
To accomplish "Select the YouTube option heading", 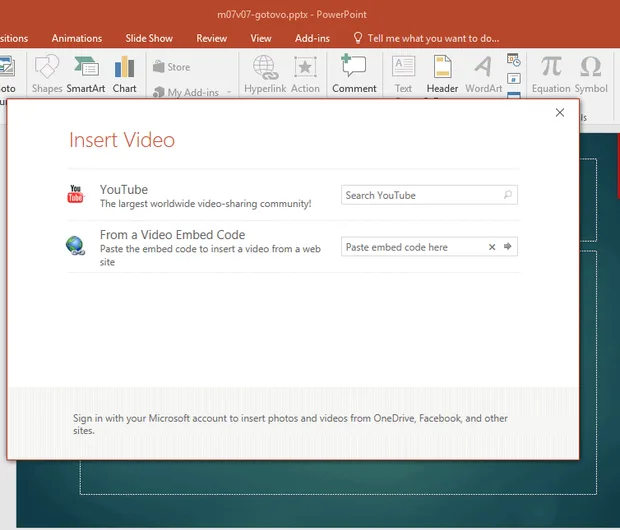I will pyautogui.click(x=124, y=189).
